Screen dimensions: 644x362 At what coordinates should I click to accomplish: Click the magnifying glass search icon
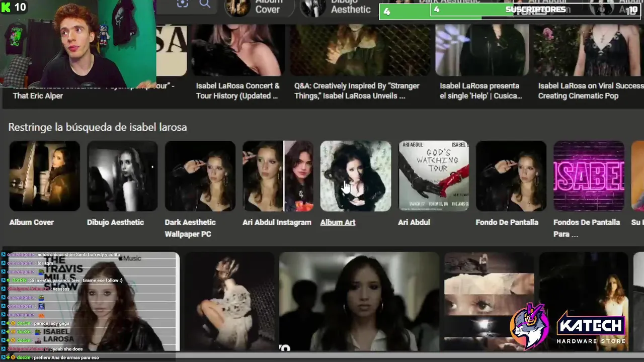click(205, 4)
